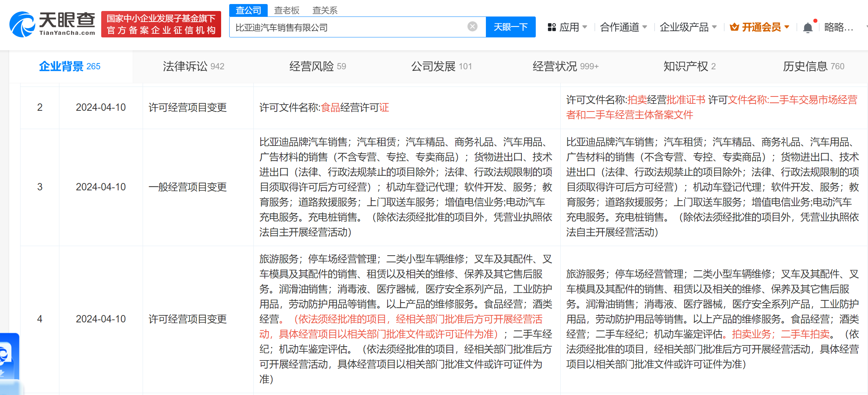Expand the 企业级产品 dropdown menu

[x=688, y=27]
